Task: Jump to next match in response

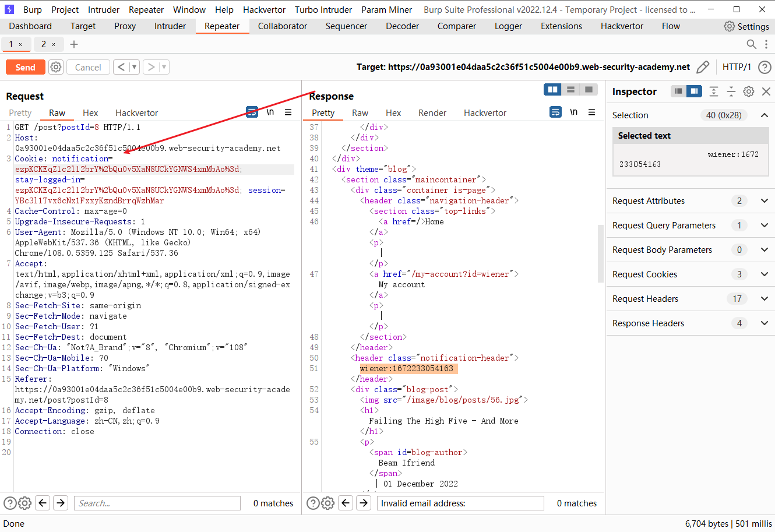Action: 364,503
